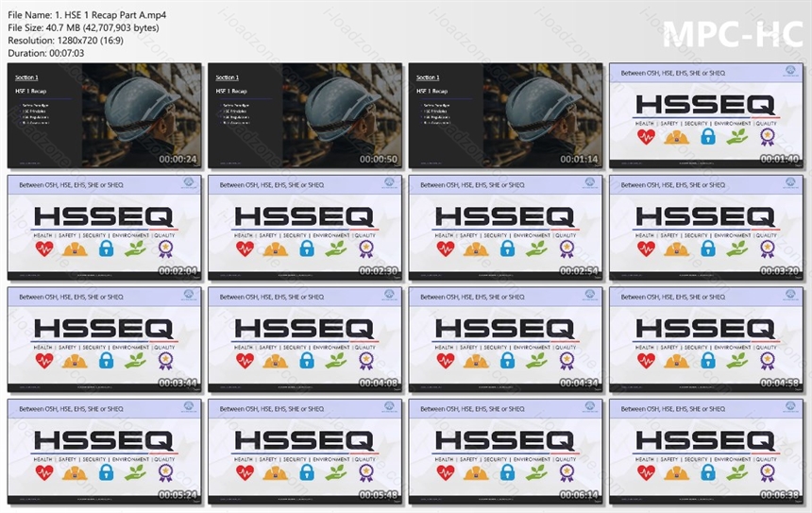Select the frame at 00:03:20
The image size is (812, 513).
[x=706, y=228]
